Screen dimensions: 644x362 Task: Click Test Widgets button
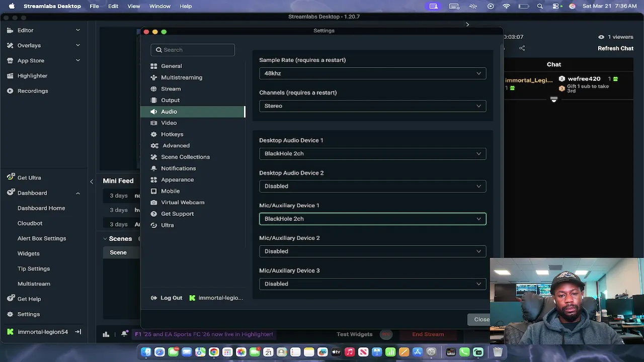click(354, 334)
